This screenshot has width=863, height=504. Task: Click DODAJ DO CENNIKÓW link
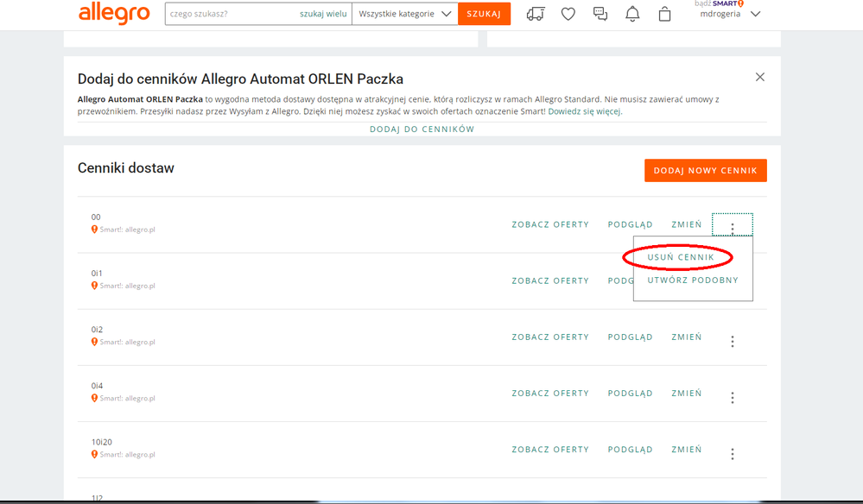point(422,129)
